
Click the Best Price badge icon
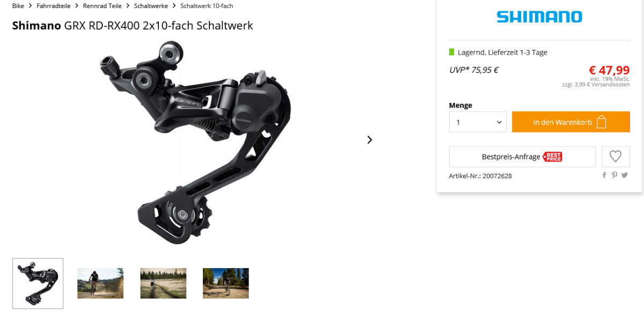coord(552,157)
